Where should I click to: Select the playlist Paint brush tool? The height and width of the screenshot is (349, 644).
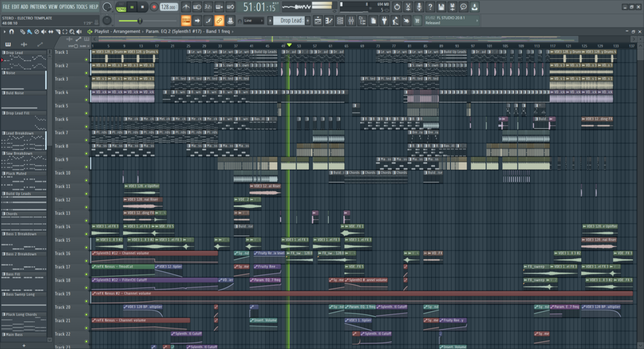coord(29,31)
